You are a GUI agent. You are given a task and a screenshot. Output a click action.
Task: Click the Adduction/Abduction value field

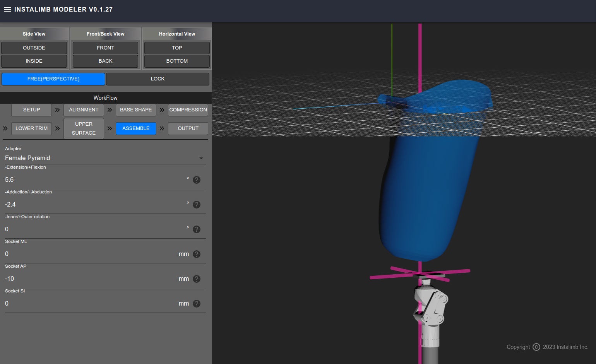click(x=95, y=205)
